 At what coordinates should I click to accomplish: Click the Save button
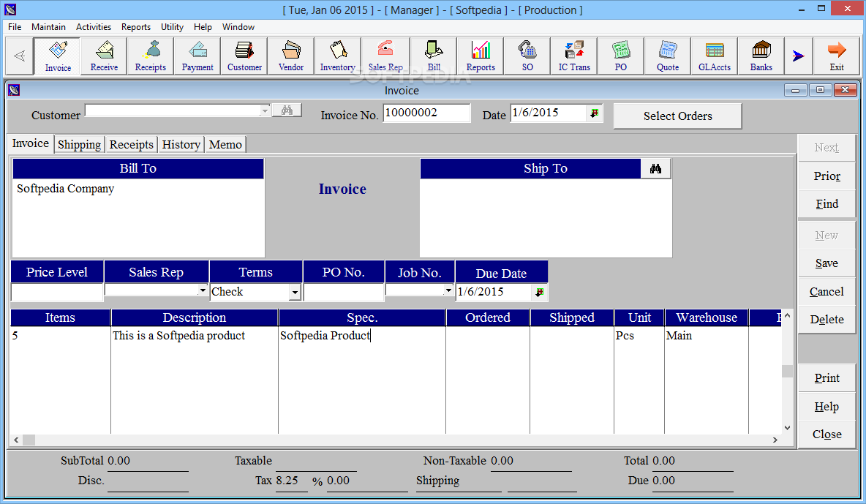[x=827, y=263]
